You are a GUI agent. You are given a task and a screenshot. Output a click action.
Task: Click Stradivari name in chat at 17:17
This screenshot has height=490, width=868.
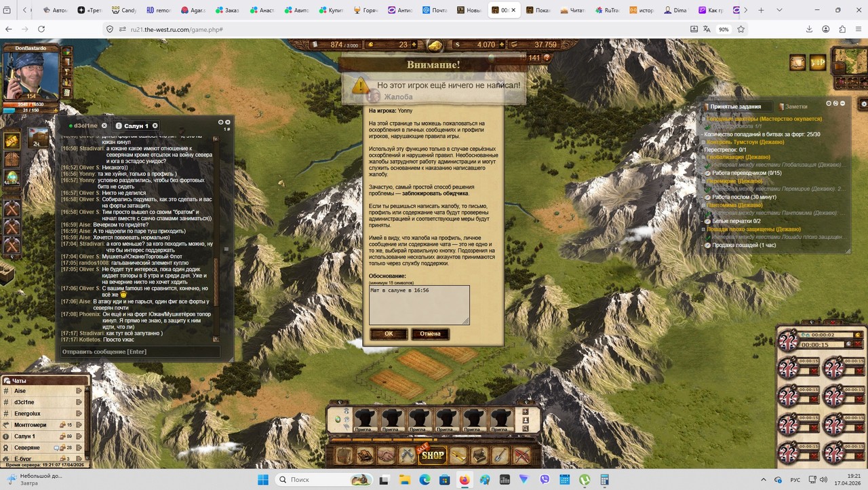(92, 333)
